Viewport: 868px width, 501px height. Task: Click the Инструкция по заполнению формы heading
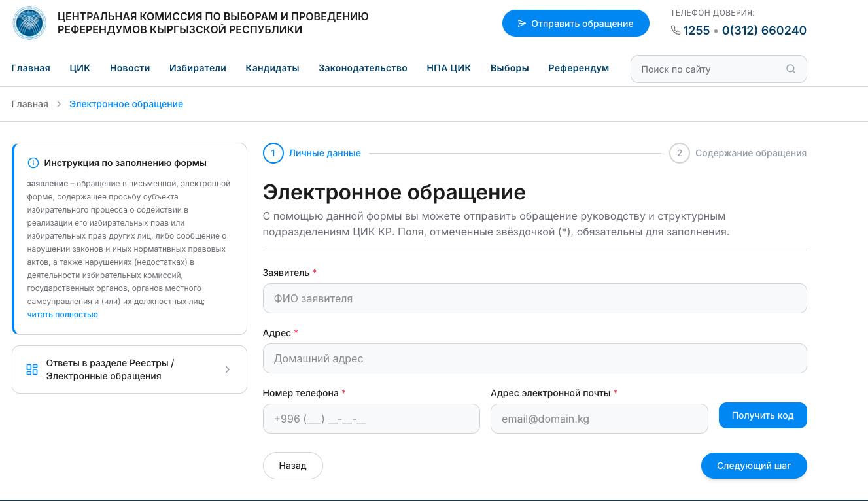tap(126, 163)
